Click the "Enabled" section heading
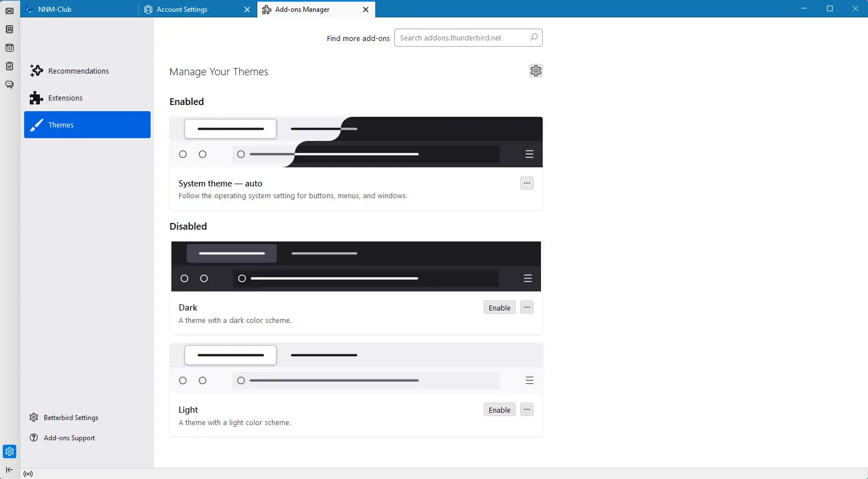The height and width of the screenshot is (479, 868). [x=187, y=102]
